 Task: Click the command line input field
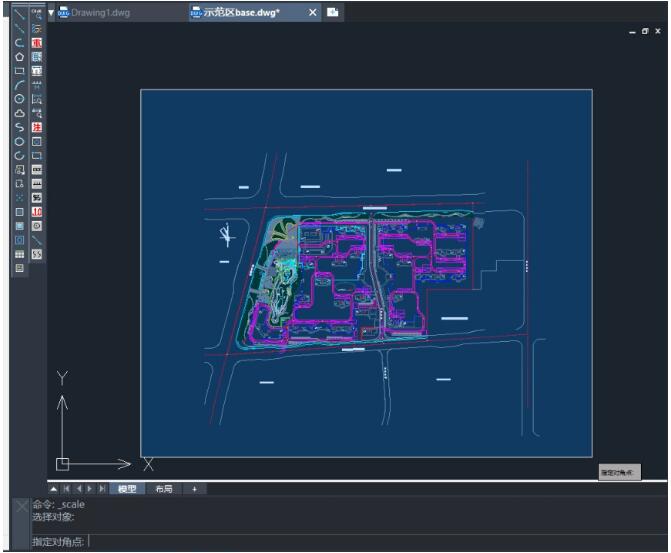[350, 541]
